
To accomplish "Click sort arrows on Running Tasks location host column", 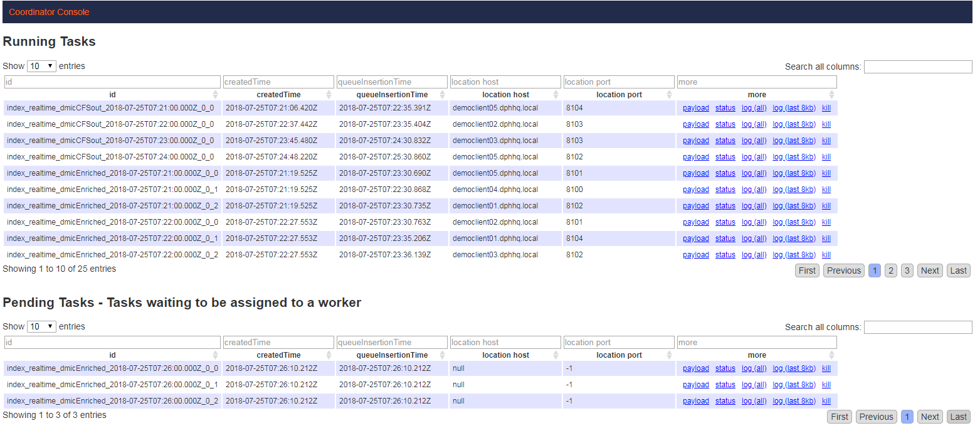I will pyautogui.click(x=556, y=95).
